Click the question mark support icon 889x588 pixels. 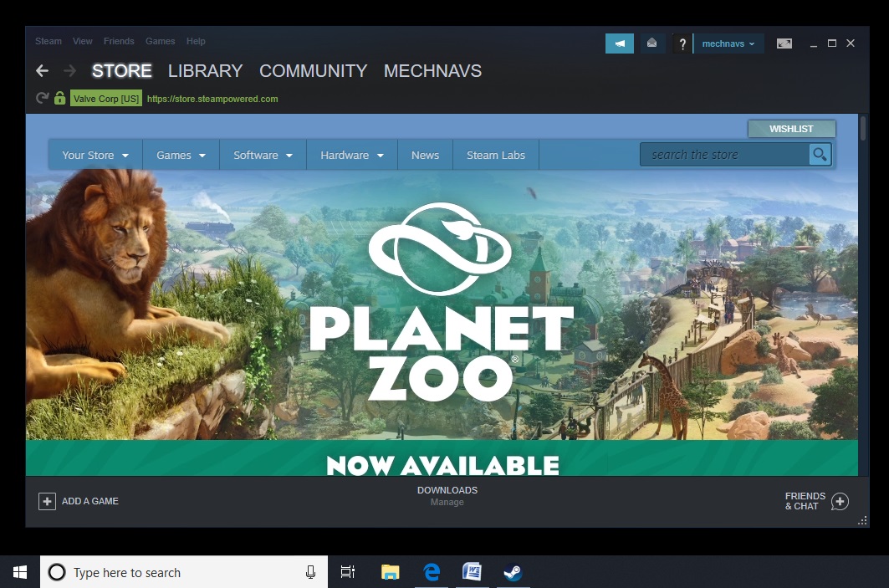click(682, 43)
